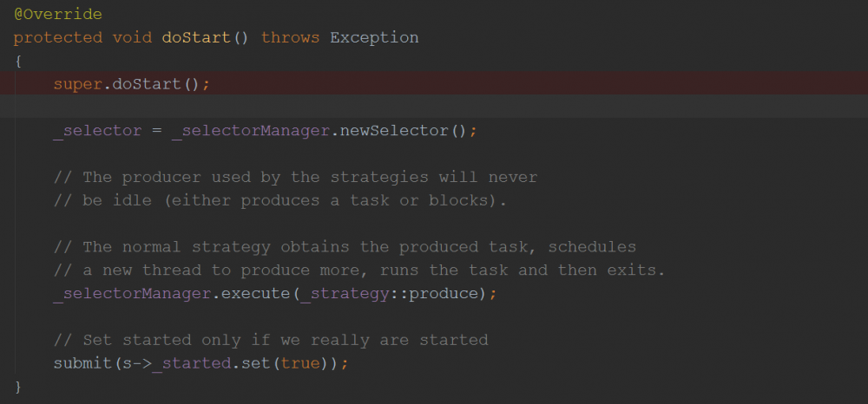Click the comment "Set started only if"
868x404 pixels.
tap(271, 340)
